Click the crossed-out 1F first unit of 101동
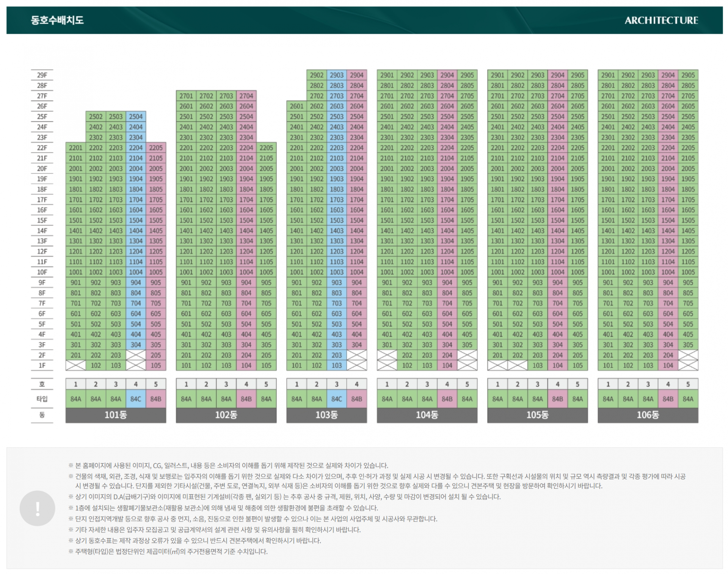The image size is (728, 574). [75, 365]
